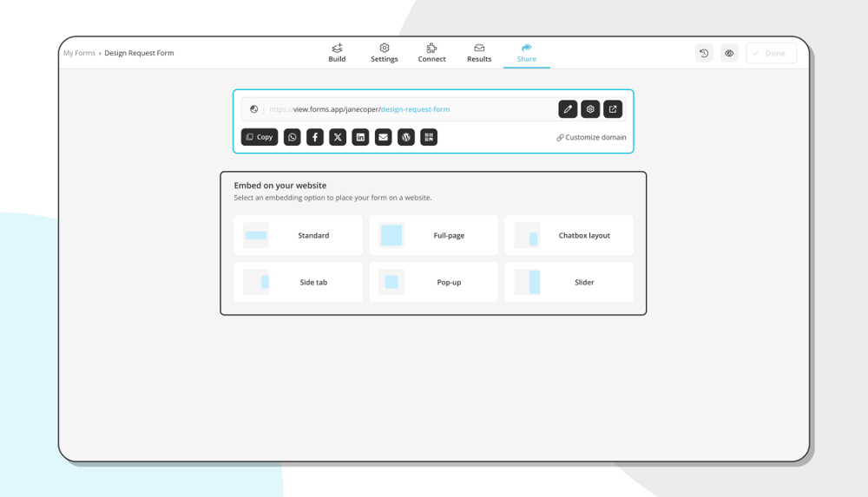Share the form on LinkedIn
This screenshot has height=497, width=868.
(x=360, y=137)
